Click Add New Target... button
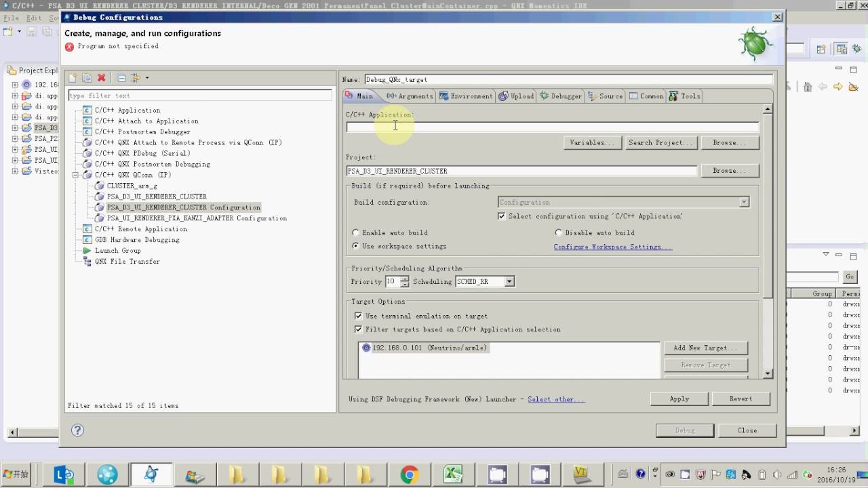This screenshot has height=488, width=868. [705, 348]
